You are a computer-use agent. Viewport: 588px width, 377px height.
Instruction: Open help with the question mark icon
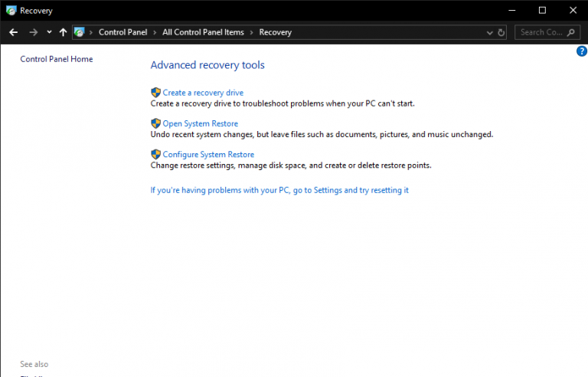582,51
